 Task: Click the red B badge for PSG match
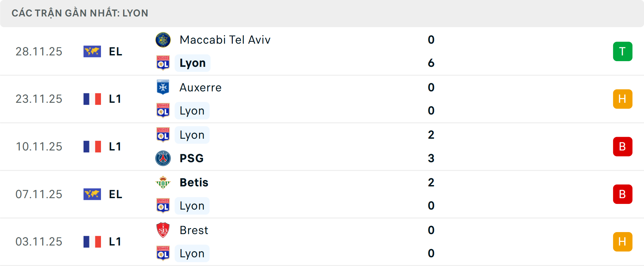click(x=623, y=147)
